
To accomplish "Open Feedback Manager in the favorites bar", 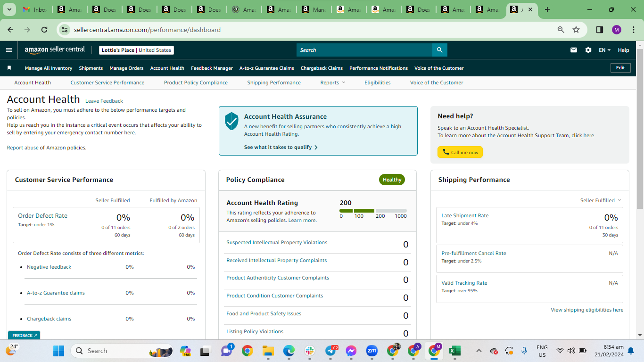I will tap(212, 68).
